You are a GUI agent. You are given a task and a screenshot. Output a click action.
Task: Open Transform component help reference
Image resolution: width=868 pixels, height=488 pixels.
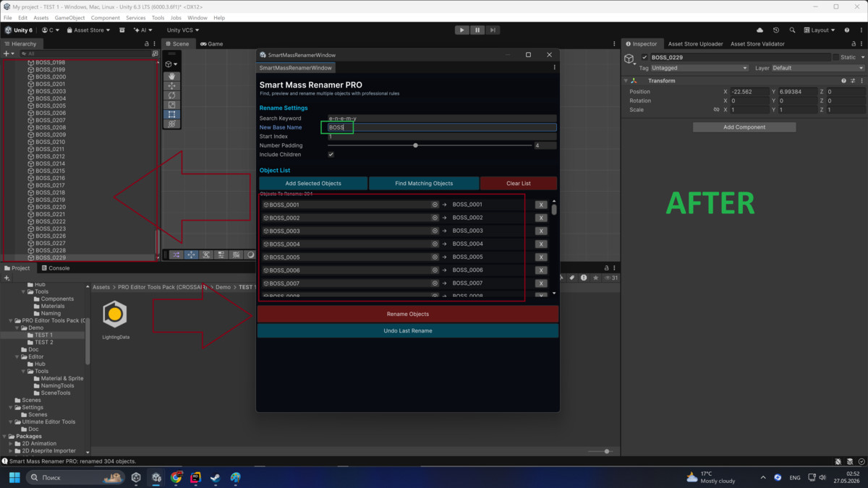click(843, 81)
